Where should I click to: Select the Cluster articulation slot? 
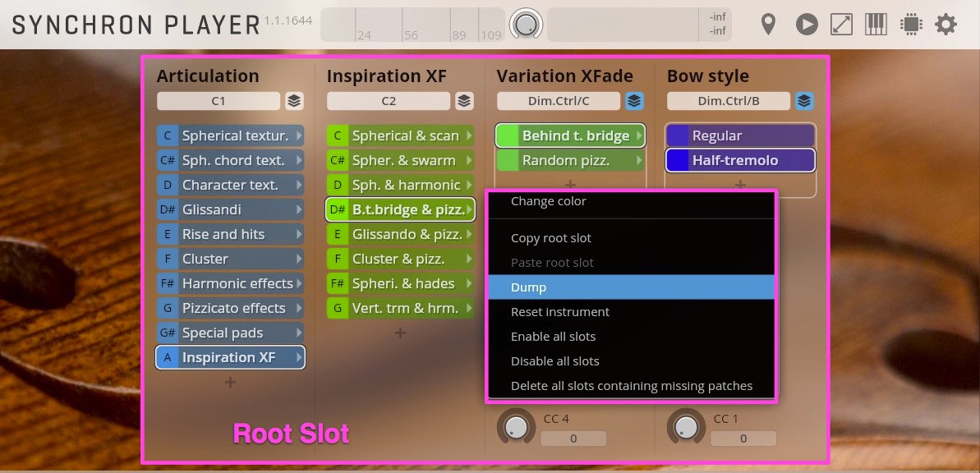tap(231, 259)
